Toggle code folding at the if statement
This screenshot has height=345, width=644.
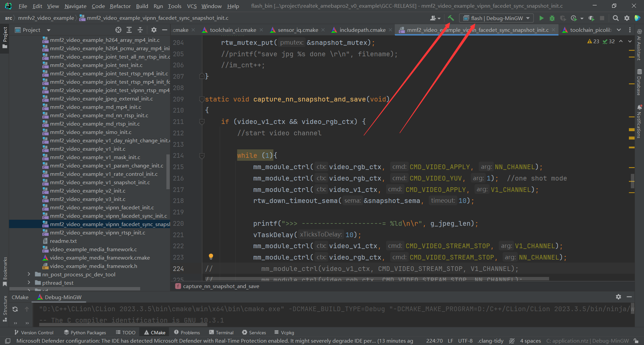point(202,122)
